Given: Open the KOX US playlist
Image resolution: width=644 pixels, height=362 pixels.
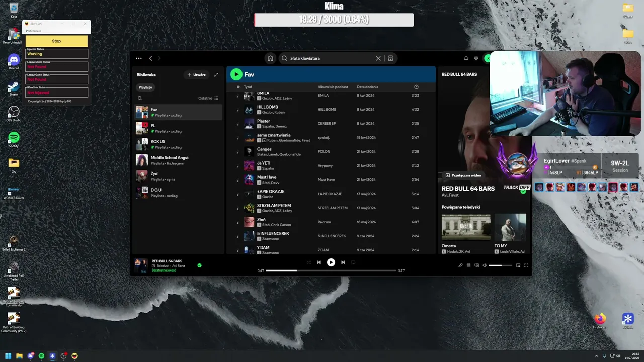Looking at the screenshot, I should (x=179, y=144).
